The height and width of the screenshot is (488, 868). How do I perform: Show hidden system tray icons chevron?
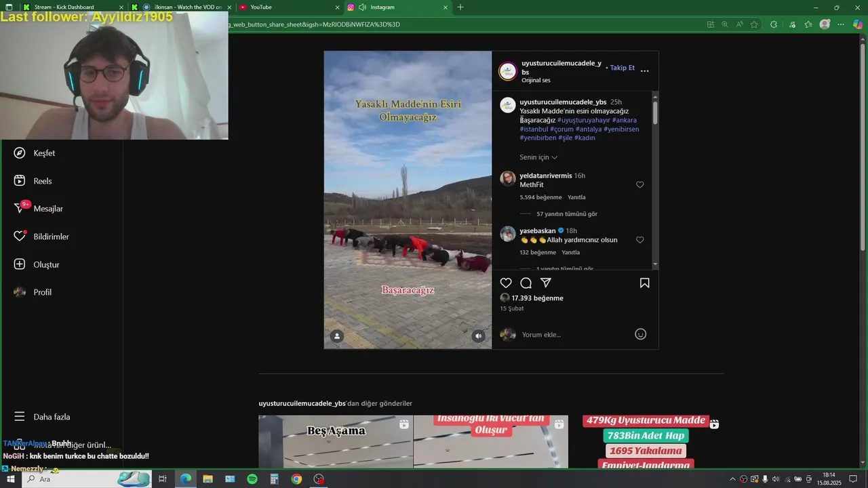732,479
